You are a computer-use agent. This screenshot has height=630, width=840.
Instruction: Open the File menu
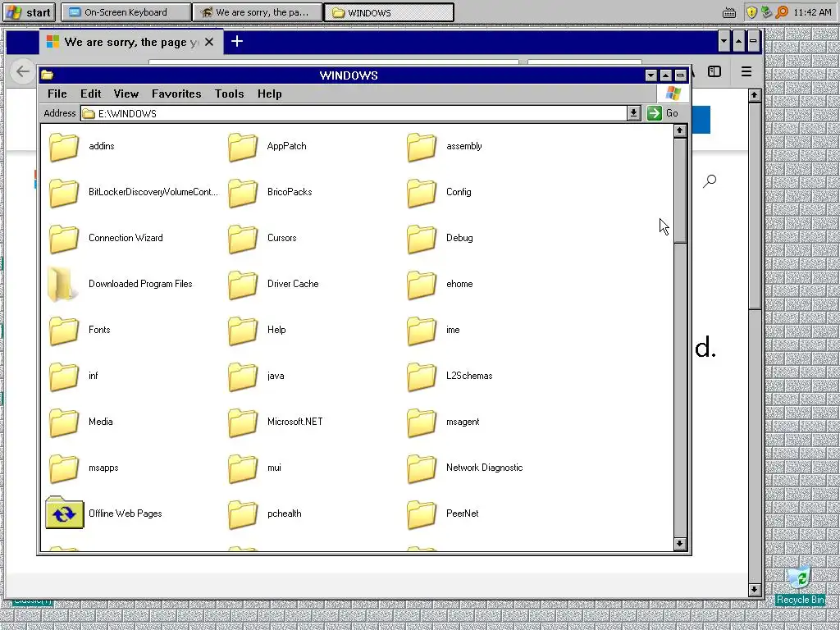[57, 94]
